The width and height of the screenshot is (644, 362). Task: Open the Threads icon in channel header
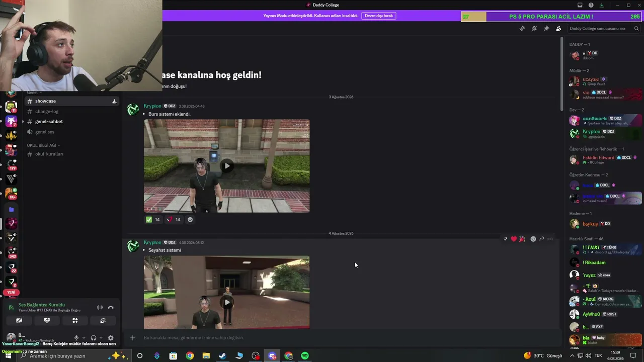[522, 29]
